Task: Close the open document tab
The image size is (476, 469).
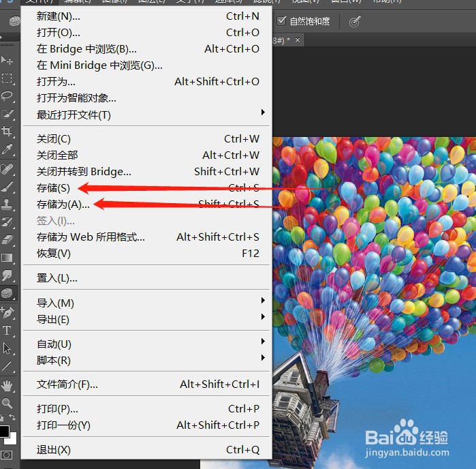Action: point(298,40)
